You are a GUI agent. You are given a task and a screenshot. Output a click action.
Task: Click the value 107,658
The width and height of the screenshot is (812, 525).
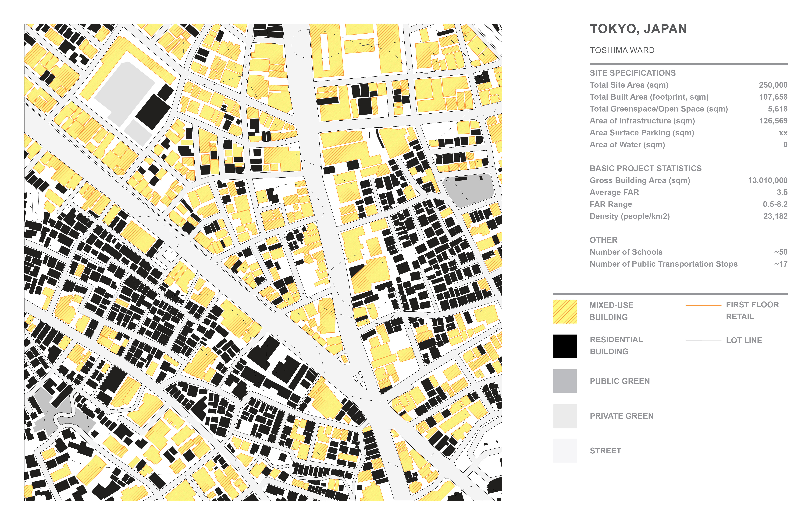pyautogui.click(x=773, y=97)
